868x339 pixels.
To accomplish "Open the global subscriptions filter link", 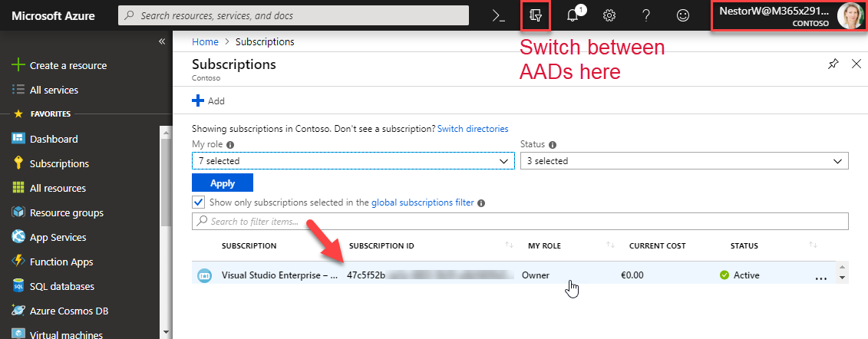I will coord(422,202).
